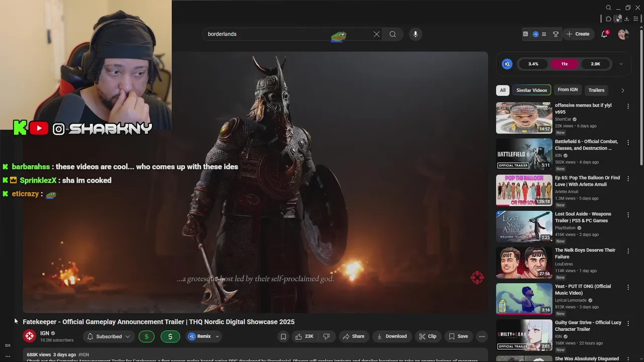Screen dimensions: 644x362
Task: Open browser easy setup menu
Action: [x=636, y=19]
